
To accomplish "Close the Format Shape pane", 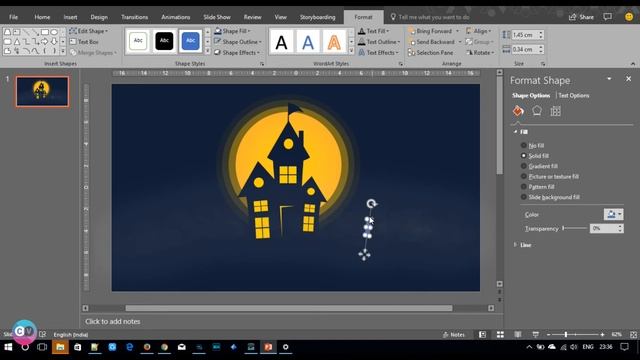I will [x=629, y=79].
